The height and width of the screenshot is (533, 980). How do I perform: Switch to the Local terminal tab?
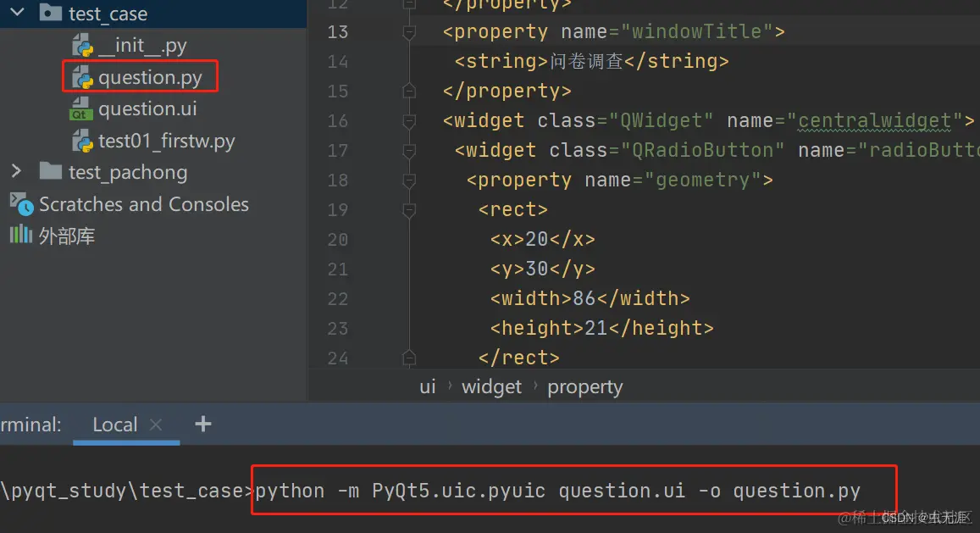pyautogui.click(x=114, y=425)
